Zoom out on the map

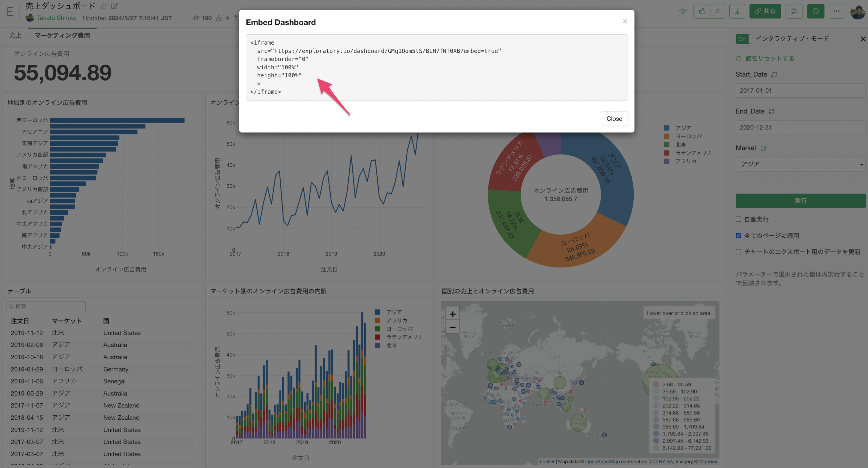point(453,327)
